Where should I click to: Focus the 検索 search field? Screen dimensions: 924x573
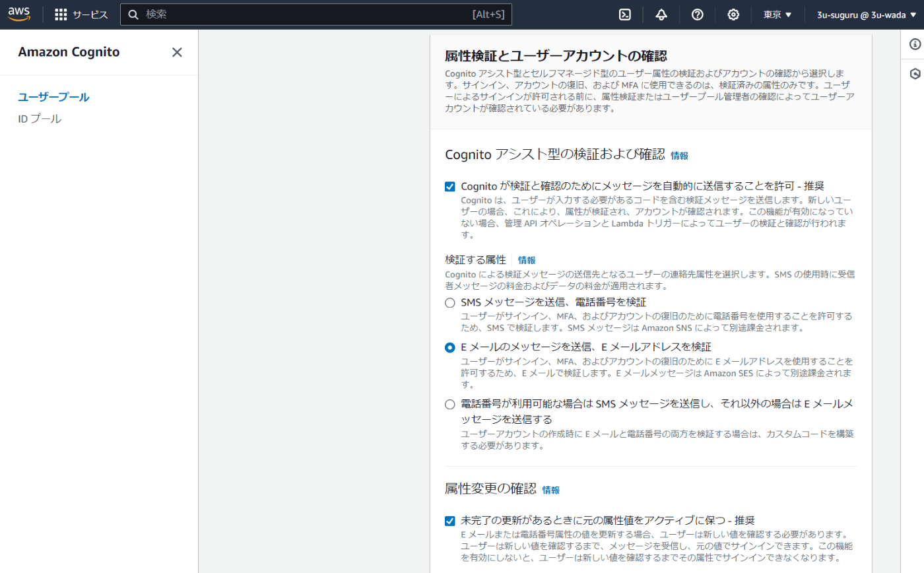(317, 15)
